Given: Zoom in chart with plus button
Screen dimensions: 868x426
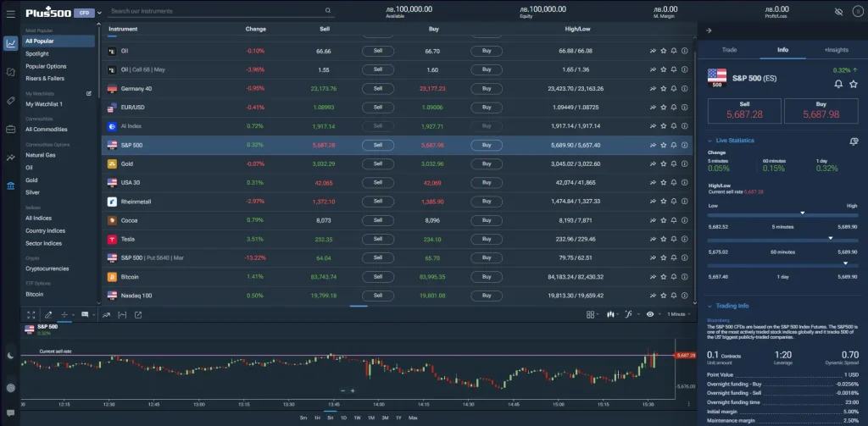Looking at the screenshot, I should coord(353,390).
